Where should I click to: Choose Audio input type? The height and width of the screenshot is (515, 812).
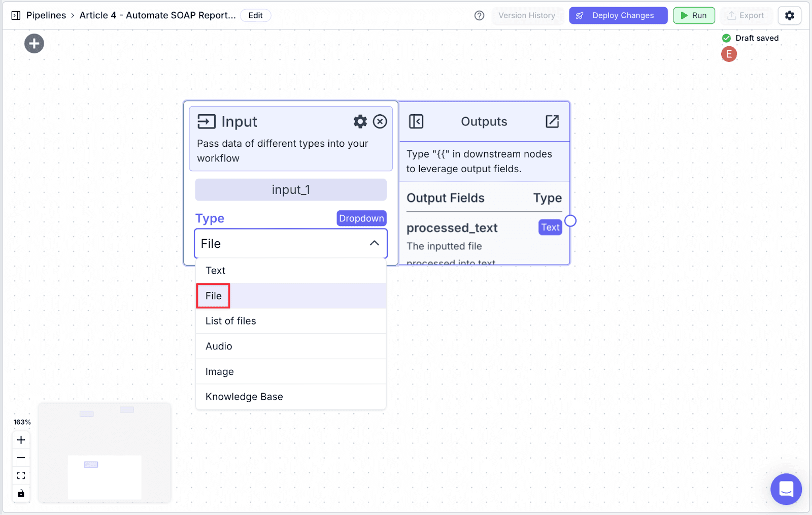coord(291,346)
